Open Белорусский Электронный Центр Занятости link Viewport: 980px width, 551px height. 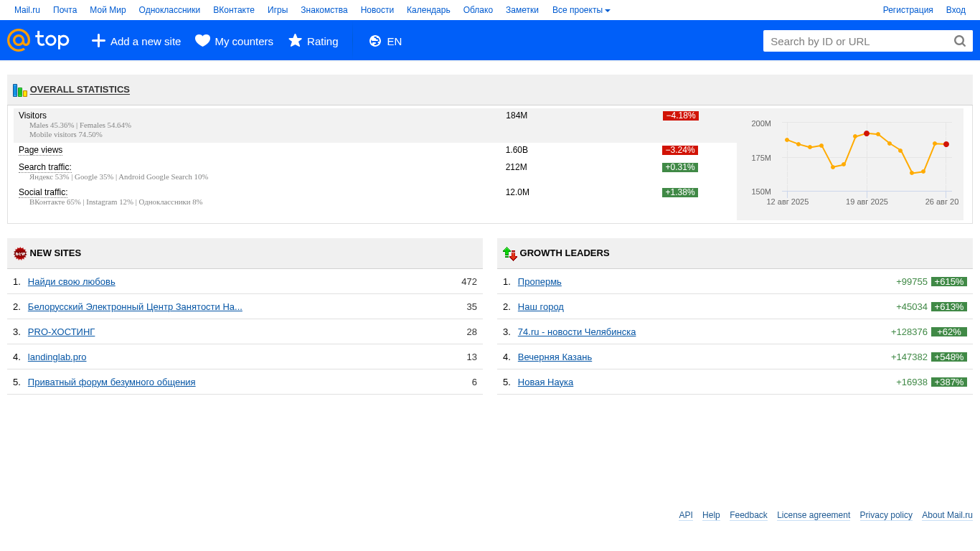135,307
